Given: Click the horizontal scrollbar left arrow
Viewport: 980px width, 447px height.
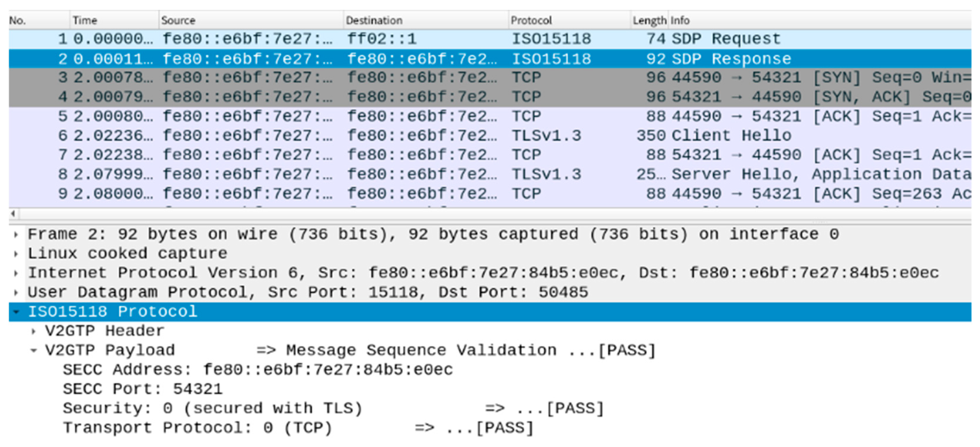Looking at the screenshot, I should (13, 214).
